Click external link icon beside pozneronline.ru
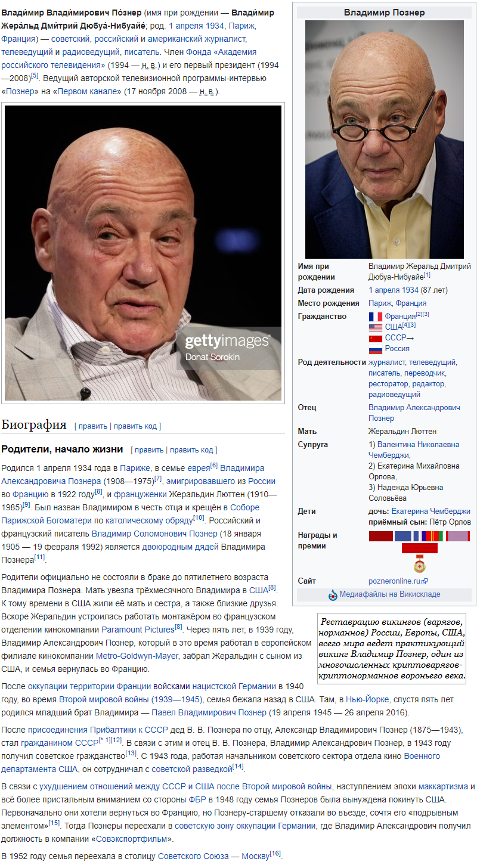Viewport: 477px width, 868px height. click(x=425, y=581)
